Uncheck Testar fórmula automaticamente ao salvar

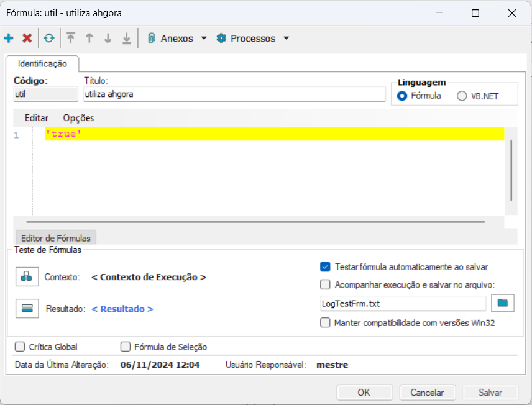click(325, 267)
